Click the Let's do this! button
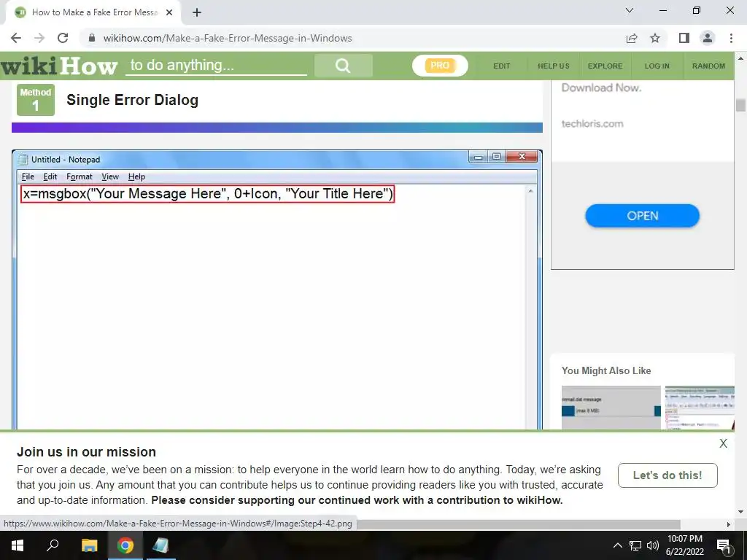The height and width of the screenshot is (560, 747). tap(667, 475)
